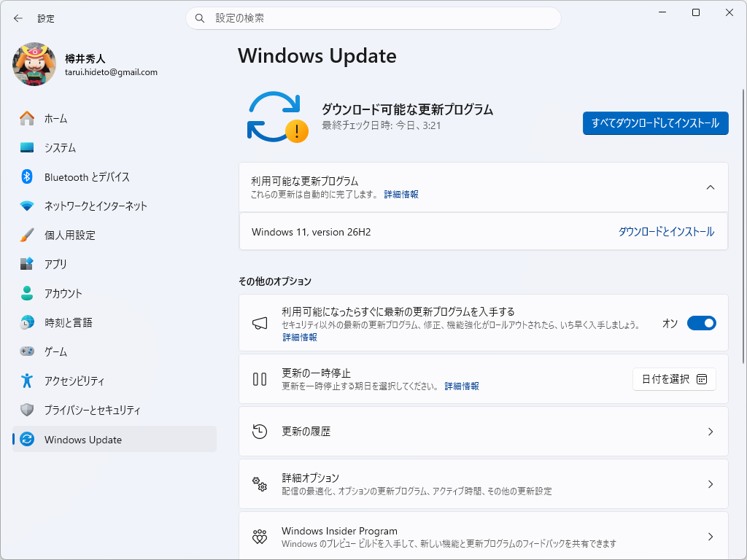Click the Windows Insider Program hearts icon

[x=260, y=537]
